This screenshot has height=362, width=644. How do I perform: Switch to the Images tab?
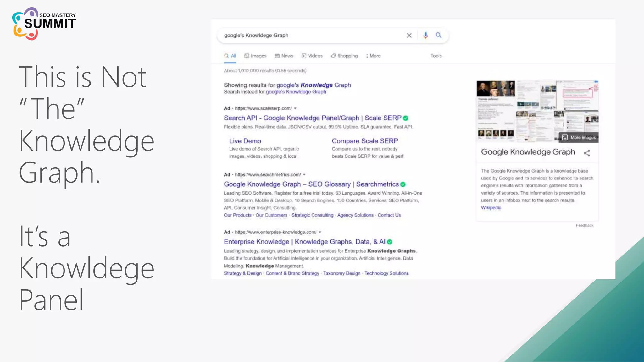tap(255, 56)
